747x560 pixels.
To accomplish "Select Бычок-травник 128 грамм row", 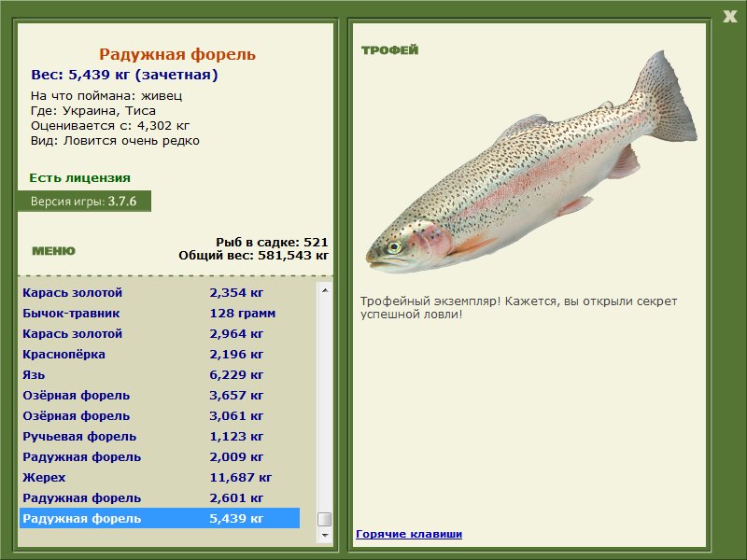I will [x=160, y=313].
